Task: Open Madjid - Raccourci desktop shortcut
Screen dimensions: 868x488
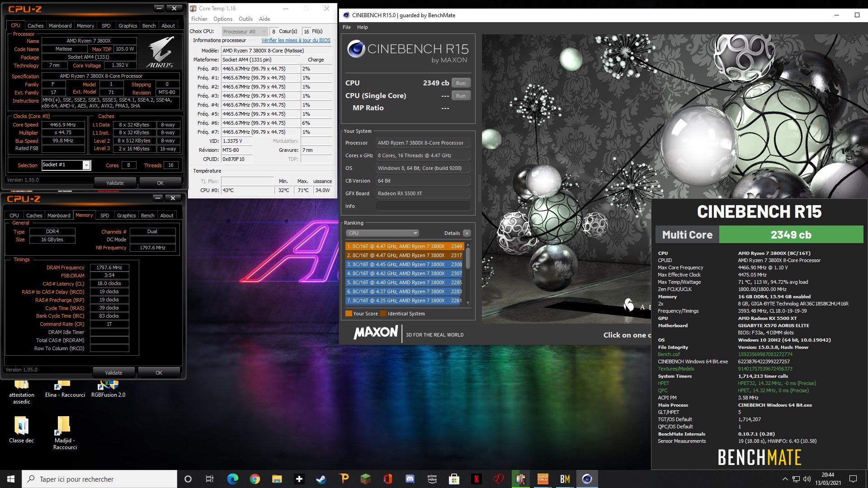Action: pos(65,433)
